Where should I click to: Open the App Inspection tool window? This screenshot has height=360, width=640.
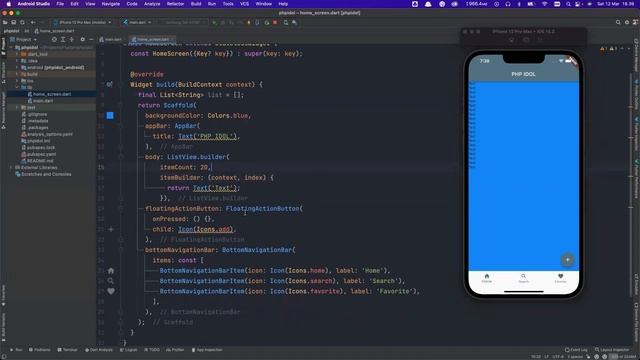(207, 350)
